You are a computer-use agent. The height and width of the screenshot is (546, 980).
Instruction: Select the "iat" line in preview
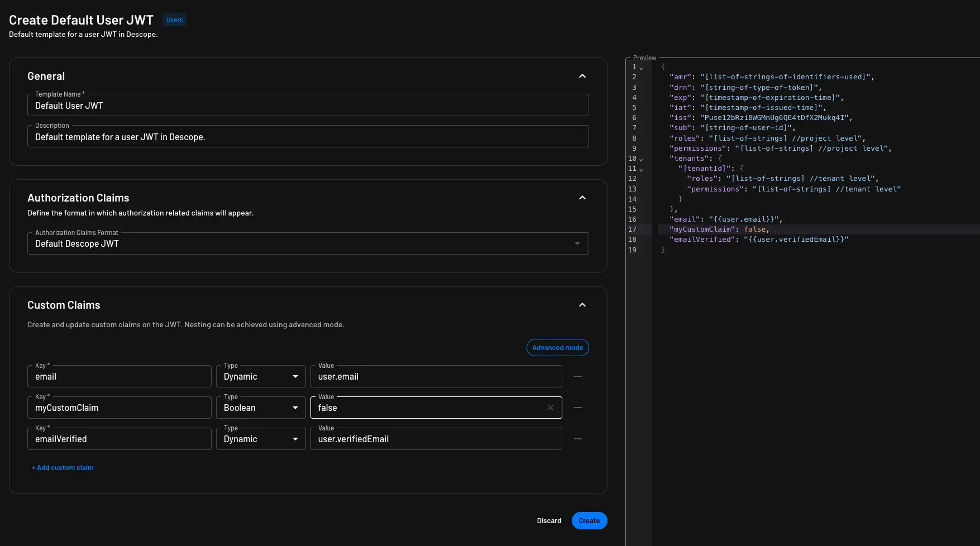[x=748, y=108]
